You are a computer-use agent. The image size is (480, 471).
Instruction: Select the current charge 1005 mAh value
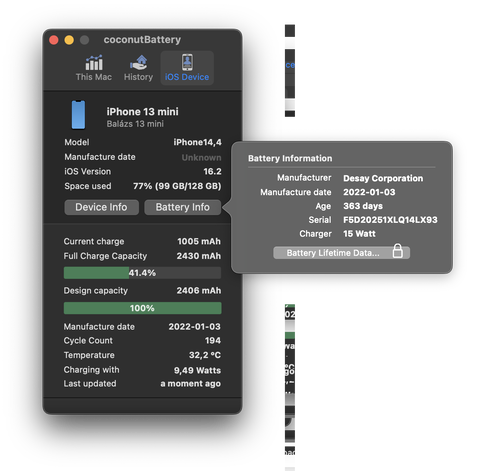(199, 241)
